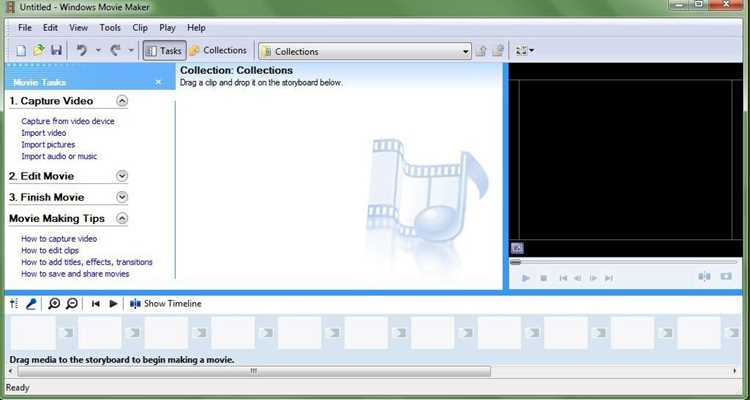The image size is (750, 400).
Task: Click the preview monitor seek bar
Action: pyautogui.click(x=624, y=262)
